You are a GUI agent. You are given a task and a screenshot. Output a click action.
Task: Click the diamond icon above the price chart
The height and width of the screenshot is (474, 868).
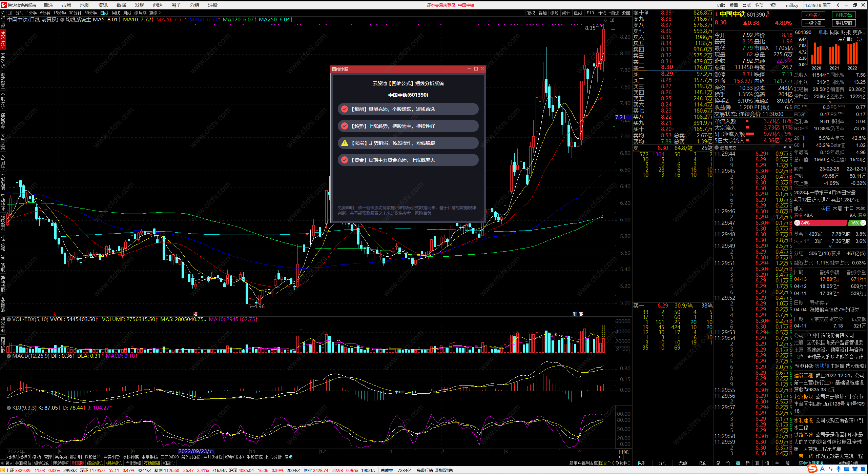tap(606, 20)
